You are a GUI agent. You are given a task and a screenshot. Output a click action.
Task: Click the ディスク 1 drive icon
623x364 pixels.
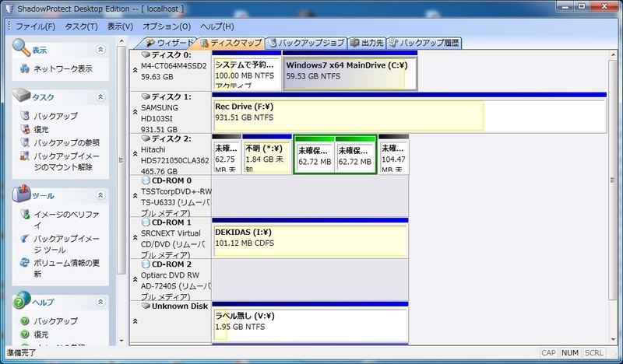146,96
